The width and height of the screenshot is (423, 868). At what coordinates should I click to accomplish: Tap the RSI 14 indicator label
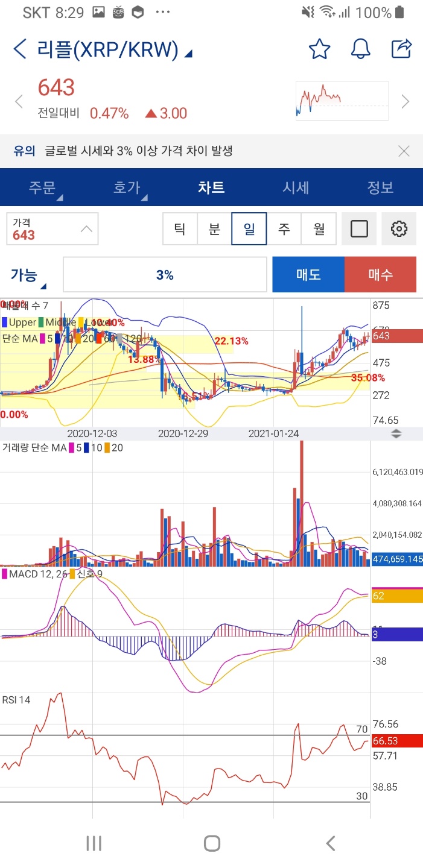16,700
